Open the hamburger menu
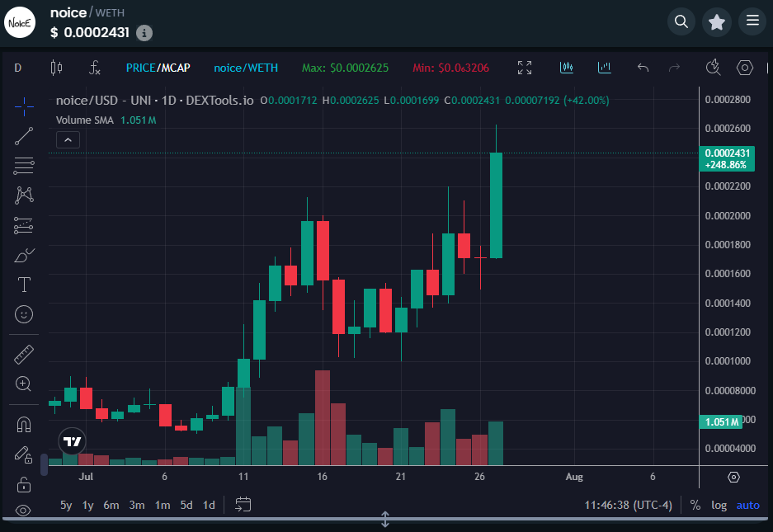This screenshot has height=532, width=773. pos(752,21)
